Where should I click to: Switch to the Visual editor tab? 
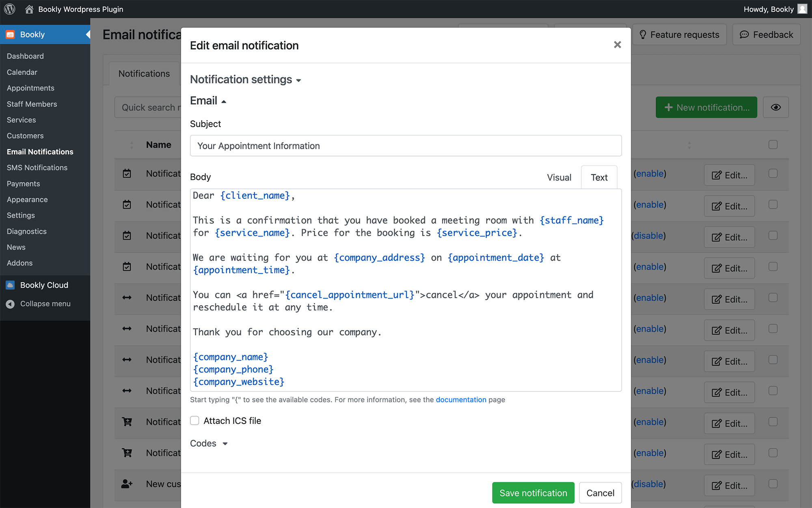point(559,177)
